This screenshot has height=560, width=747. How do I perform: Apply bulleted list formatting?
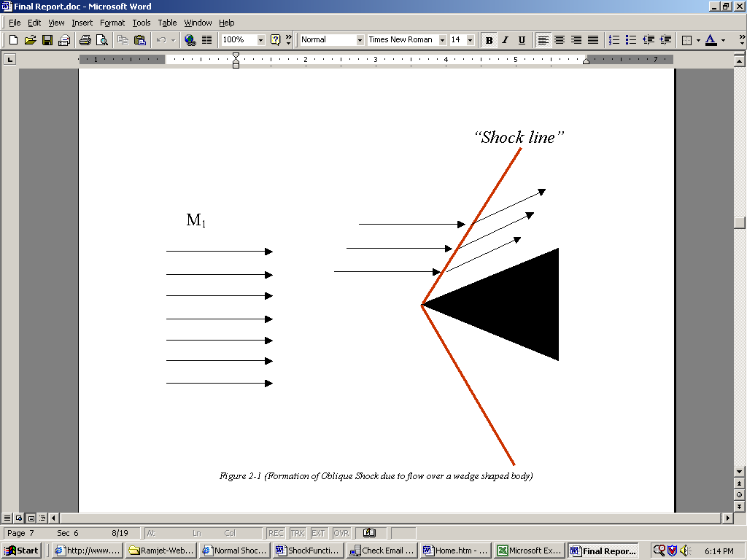[x=631, y=40]
